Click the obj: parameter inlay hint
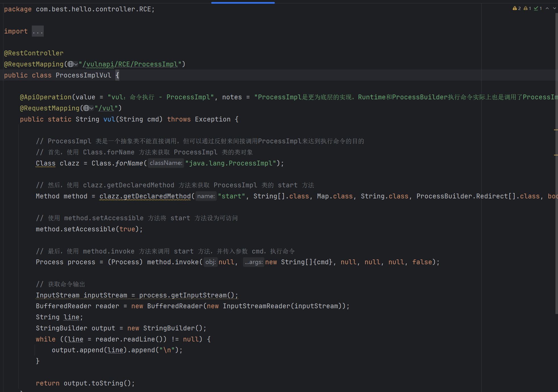Screen dimensions: 558x392 tap(211, 262)
